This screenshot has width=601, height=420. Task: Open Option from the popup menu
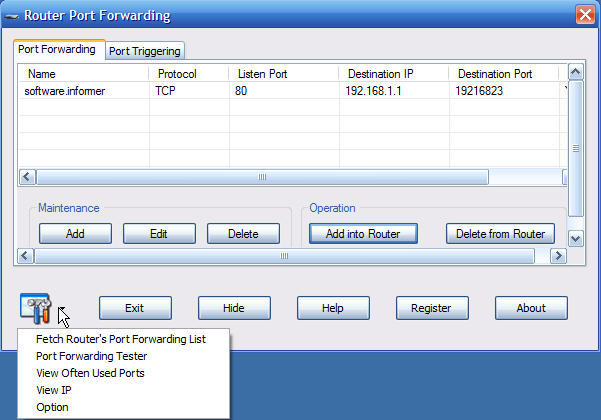52,407
